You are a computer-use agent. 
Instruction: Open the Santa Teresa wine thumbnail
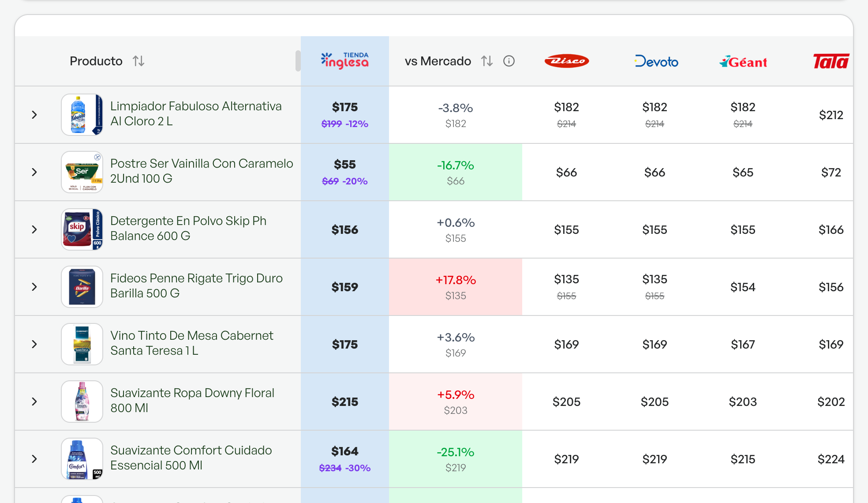(82, 344)
